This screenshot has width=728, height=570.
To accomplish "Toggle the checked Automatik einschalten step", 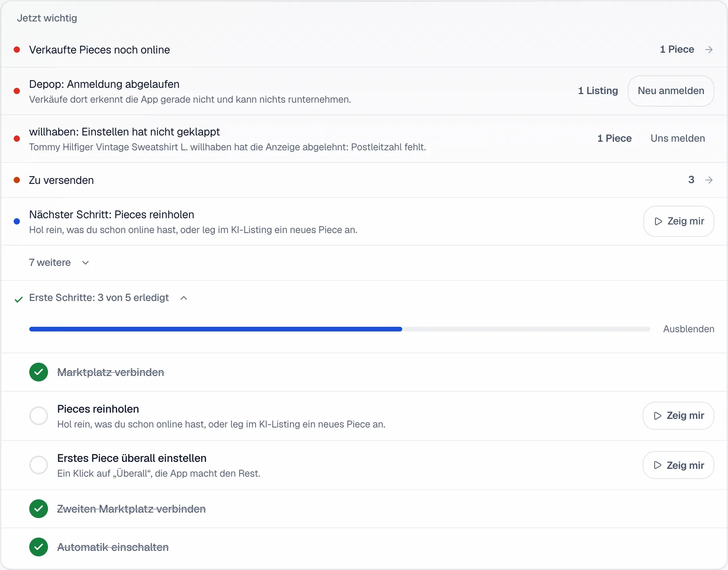I will click(39, 547).
